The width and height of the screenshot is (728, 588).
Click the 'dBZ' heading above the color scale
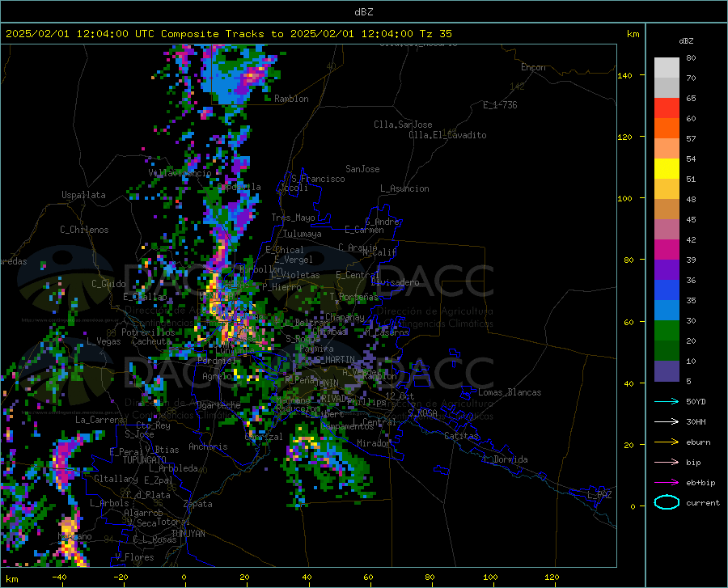[x=686, y=40]
